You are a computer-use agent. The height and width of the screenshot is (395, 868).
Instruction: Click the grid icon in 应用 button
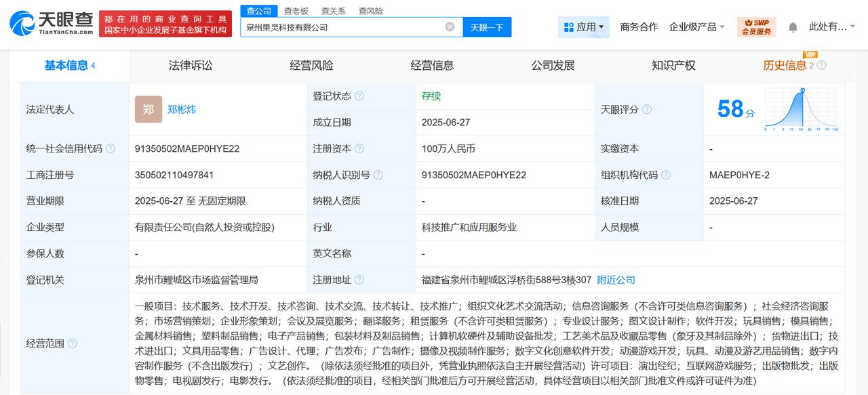[x=568, y=27]
